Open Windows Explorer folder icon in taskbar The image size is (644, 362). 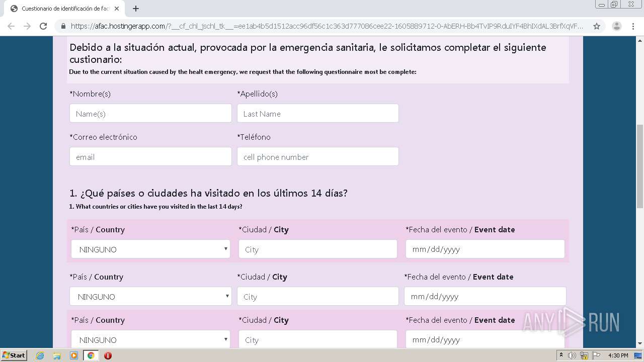(57, 355)
